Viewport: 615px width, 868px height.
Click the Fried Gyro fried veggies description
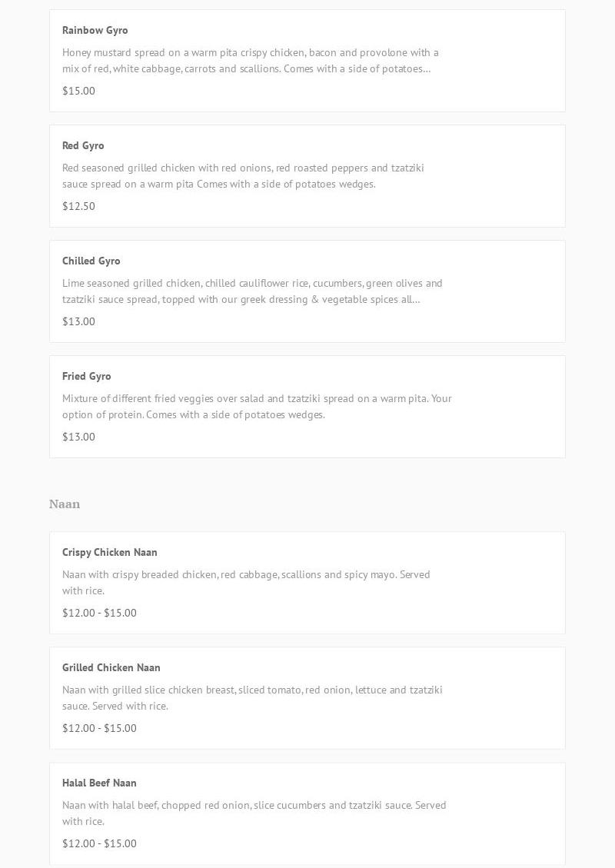pyautogui.click(x=257, y=407)
